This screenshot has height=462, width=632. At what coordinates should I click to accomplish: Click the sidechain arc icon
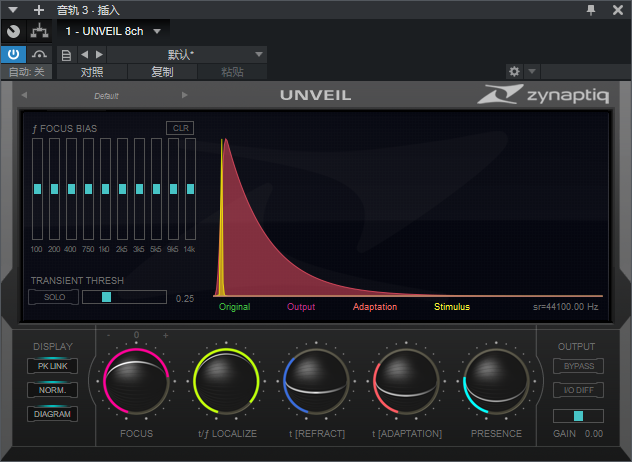(x=39, y=54)
